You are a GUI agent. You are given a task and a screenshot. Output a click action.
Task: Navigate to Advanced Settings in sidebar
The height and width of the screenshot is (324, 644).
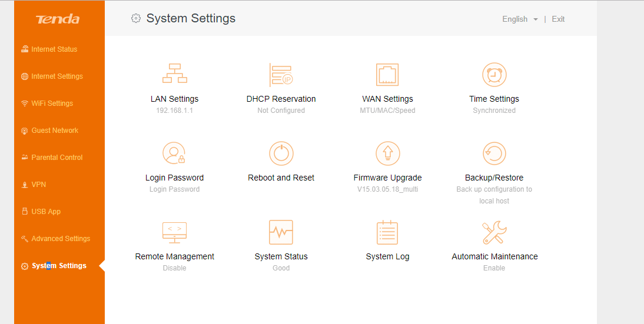pos(61,239)
